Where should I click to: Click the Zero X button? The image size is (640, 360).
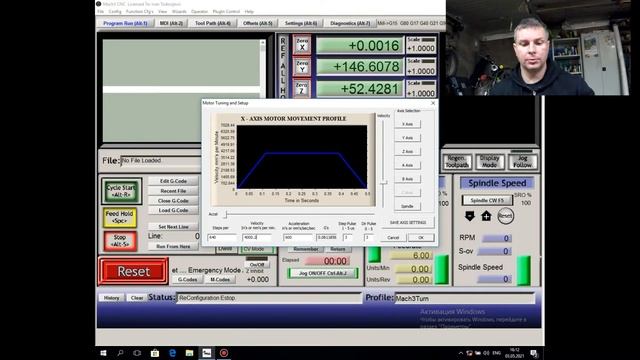click(x=302, y=44)
